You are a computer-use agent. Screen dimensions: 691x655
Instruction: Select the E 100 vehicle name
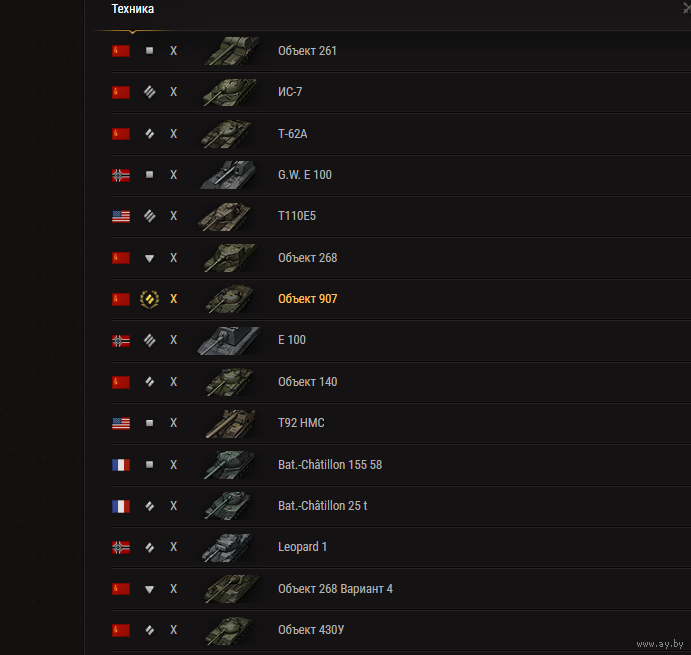click(292, 340)
